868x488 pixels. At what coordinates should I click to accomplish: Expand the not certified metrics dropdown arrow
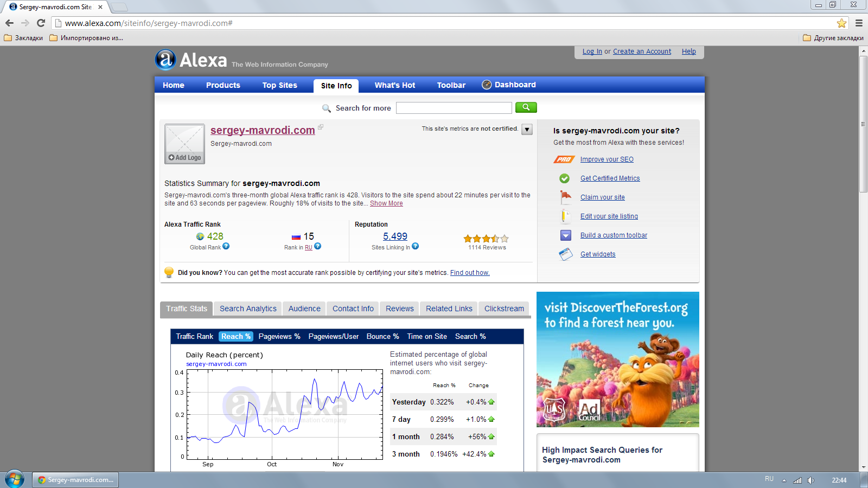coord(527,130)
